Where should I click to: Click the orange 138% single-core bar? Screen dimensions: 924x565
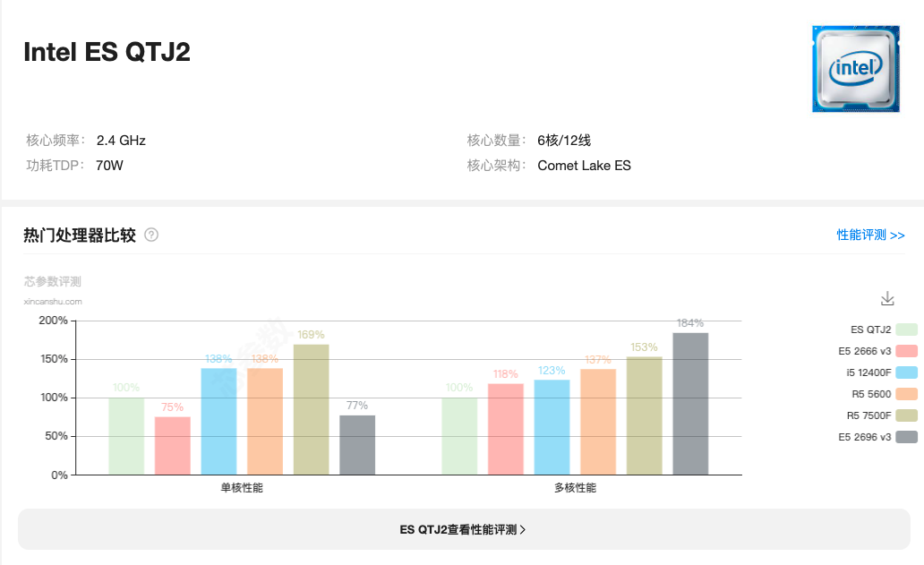coord(265,421)
